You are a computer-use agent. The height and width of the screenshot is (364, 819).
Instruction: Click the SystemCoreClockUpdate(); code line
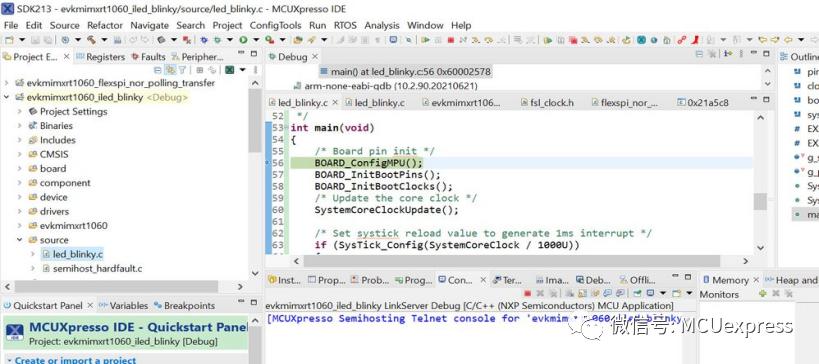[387, 210]
